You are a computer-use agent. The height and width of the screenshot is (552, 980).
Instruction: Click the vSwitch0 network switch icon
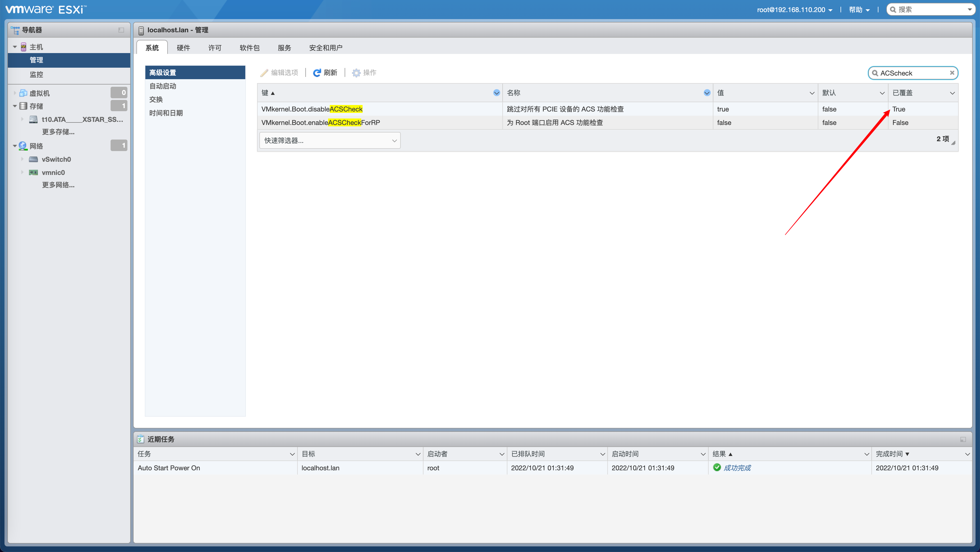(x=33, y=159)
